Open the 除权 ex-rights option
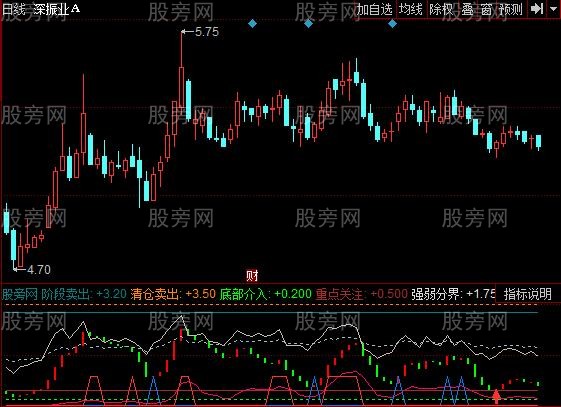The height and width of the screenshot is (407, 561). point(441,9)
